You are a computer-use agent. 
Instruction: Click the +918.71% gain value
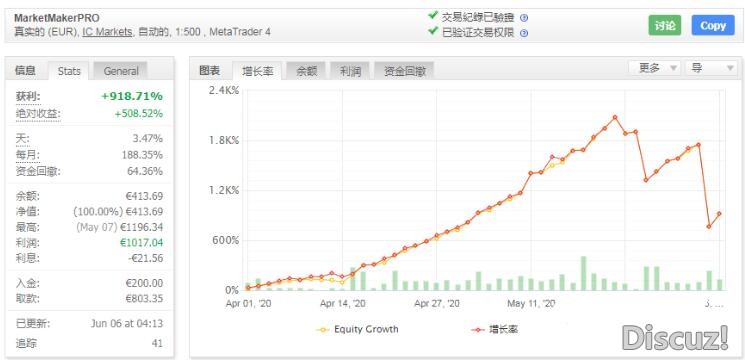coord(132,96)
